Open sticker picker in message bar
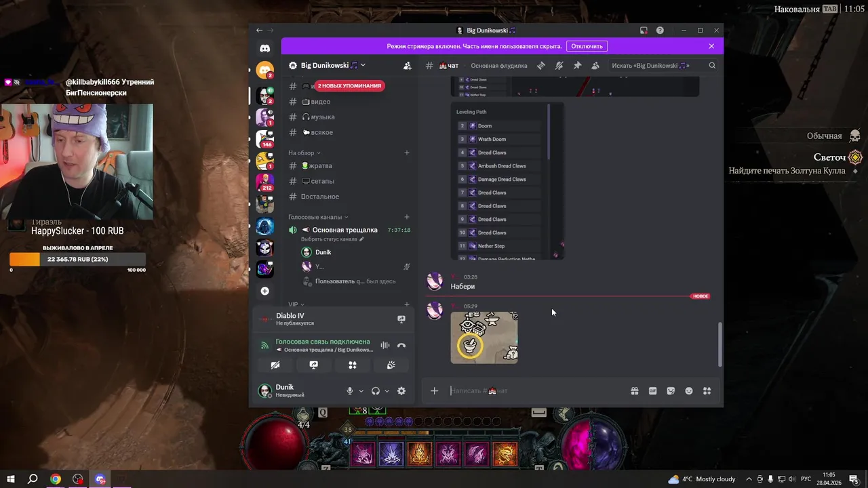Viewport: 868px width, 488px height. (671, 391)
